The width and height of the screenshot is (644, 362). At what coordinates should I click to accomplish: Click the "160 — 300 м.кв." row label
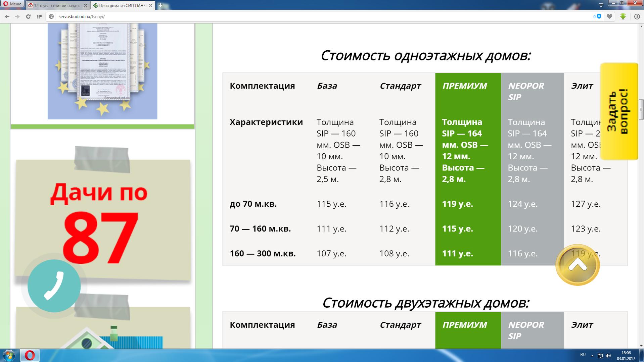[x=263, y=254]
